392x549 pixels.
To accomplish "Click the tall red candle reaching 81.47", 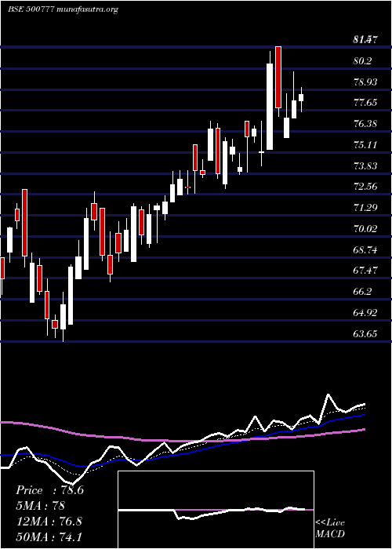I will point(278,77).
